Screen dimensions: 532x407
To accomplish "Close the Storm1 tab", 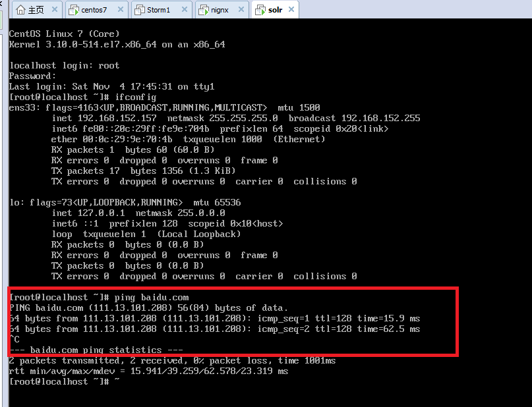I will click(184, 9).
